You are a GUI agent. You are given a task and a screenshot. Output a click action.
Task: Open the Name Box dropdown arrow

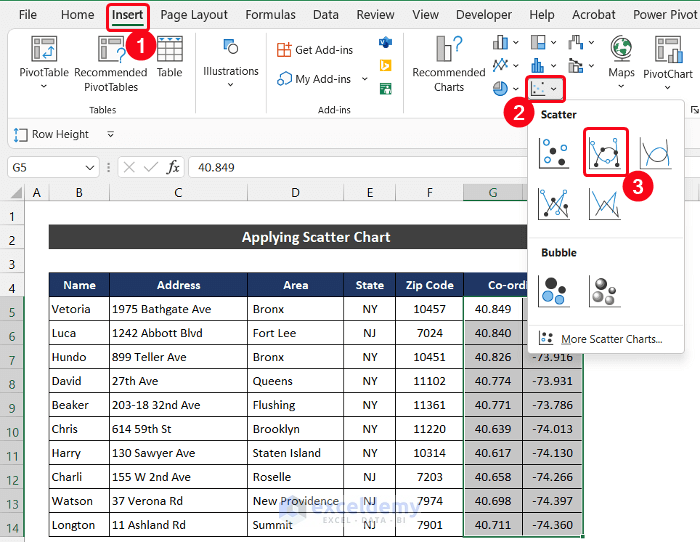click(x=90, y=168)
